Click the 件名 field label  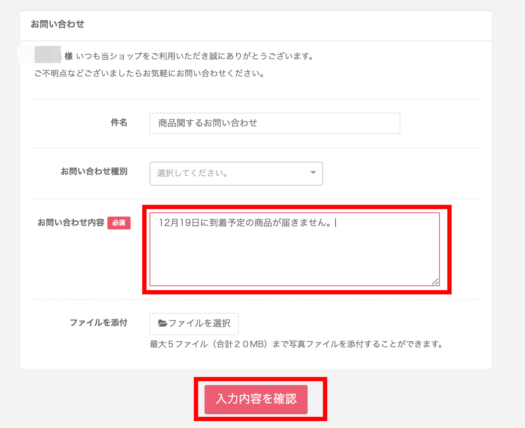pyautogui.click(x=119, y=123)
